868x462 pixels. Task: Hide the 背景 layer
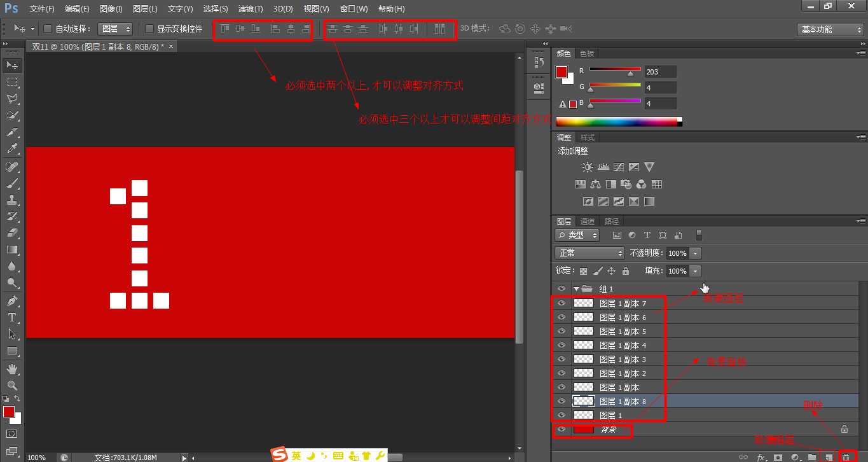pos(561,430)
